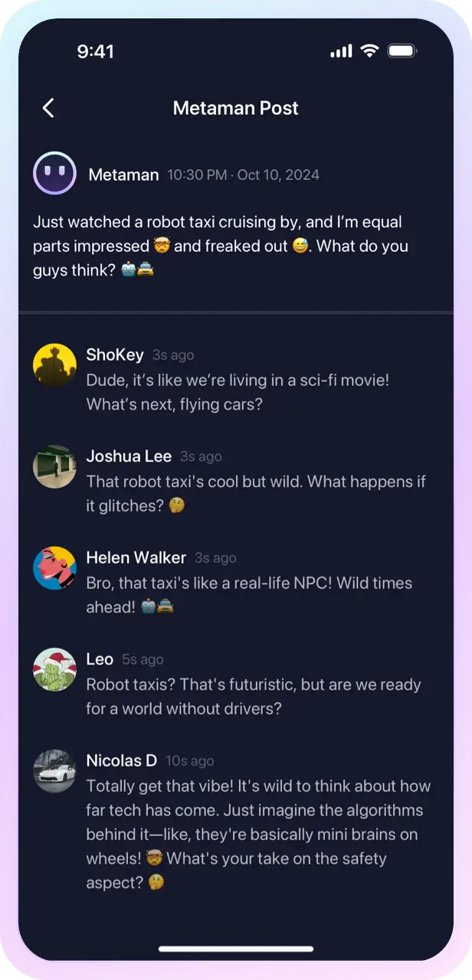This screenshot has width=472, height=980.
Task: Open the Metaman username link
Action: 123,175
